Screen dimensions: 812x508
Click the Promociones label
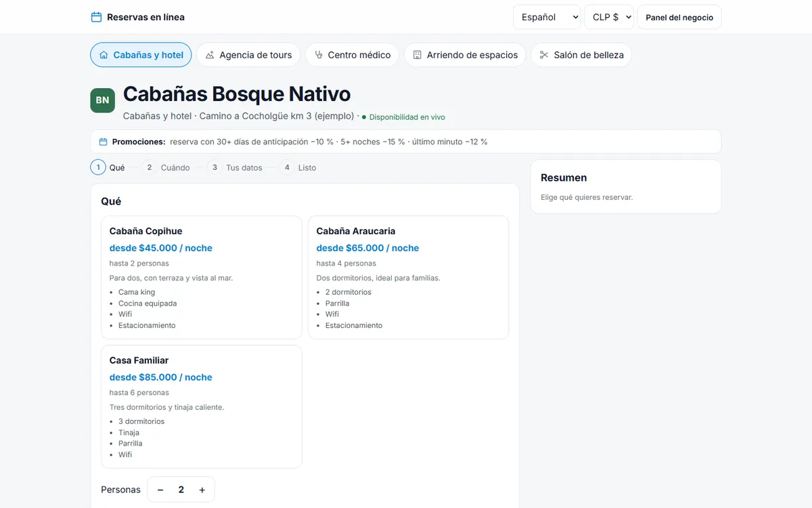click(x=139, y=142)
